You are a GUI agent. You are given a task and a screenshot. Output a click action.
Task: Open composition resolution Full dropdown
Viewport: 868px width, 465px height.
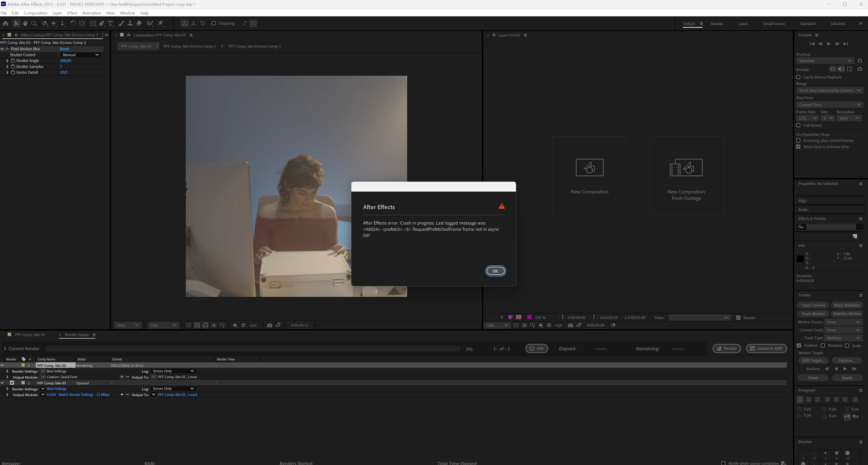[163, 325]
